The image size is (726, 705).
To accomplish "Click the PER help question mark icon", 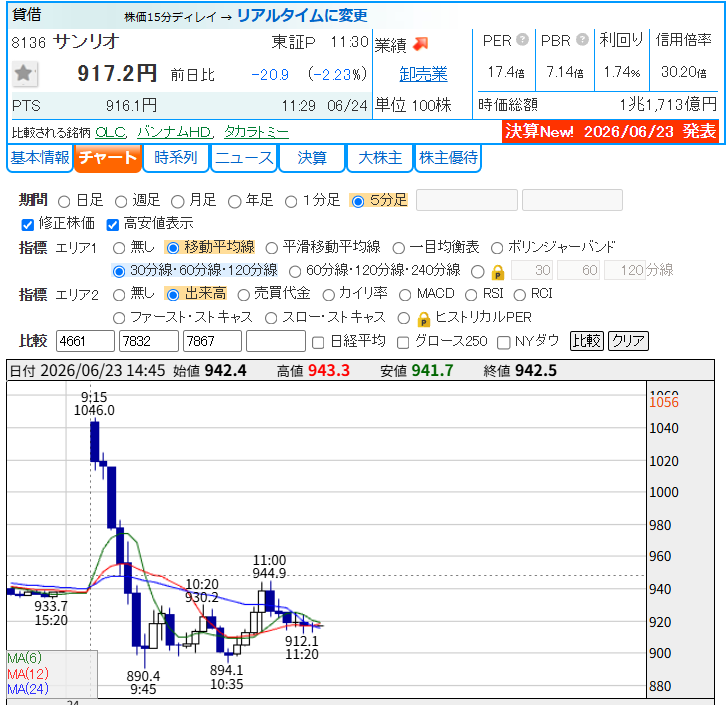I will click(x=522, y=40).
